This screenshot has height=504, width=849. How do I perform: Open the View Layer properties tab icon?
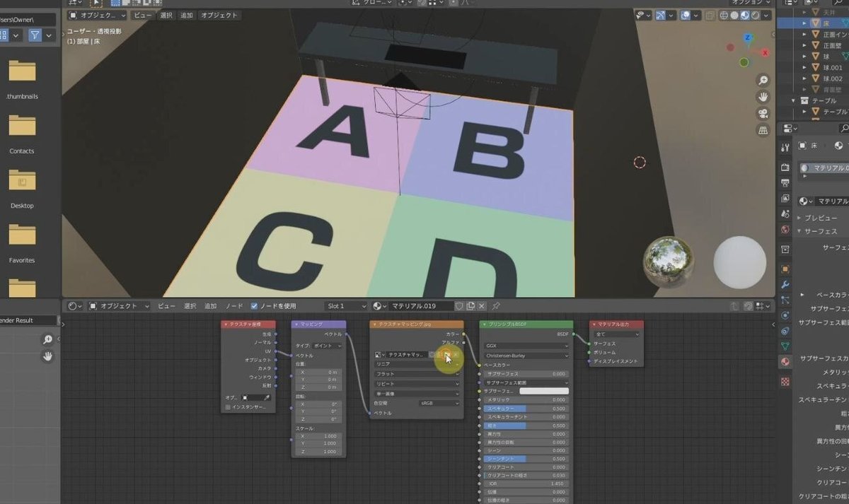[x=785, y=199]
